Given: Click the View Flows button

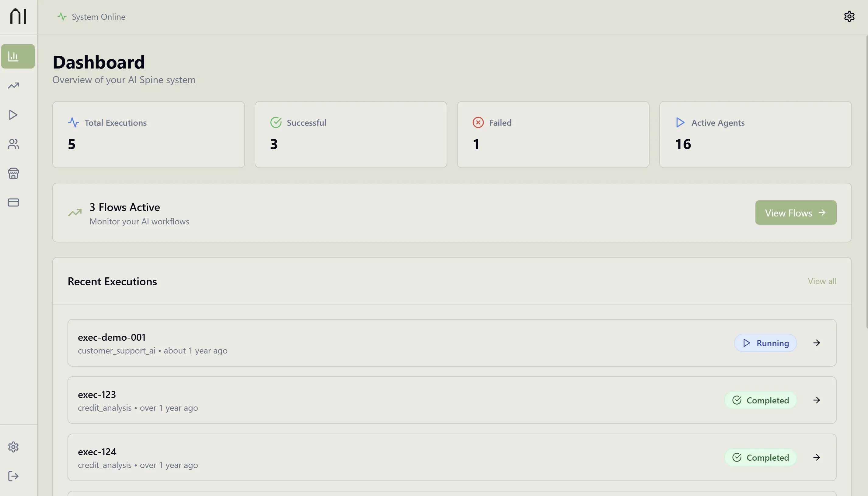Looking at the screenshot, I should tap(796, 213).
